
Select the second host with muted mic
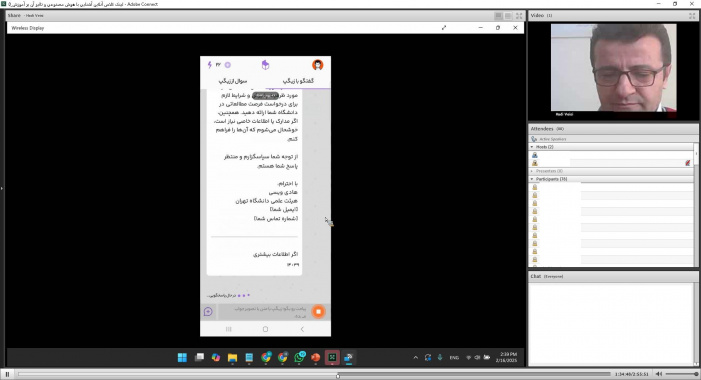coord(611,163)
